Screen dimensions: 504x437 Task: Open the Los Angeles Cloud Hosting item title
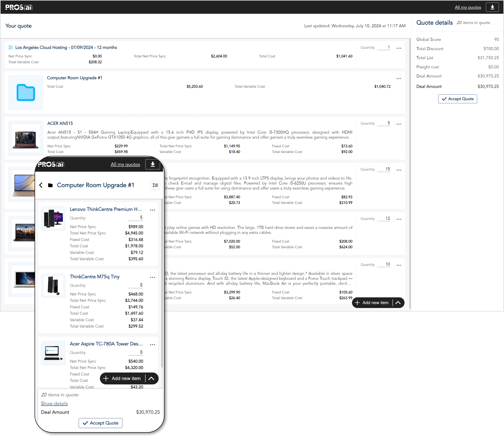[x=66, y=47]
